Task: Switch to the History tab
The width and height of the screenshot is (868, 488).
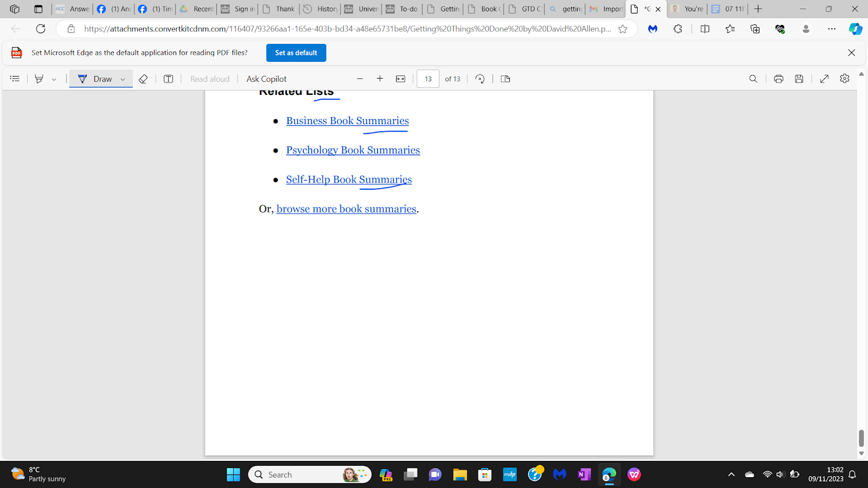Action: coord(320,9)
